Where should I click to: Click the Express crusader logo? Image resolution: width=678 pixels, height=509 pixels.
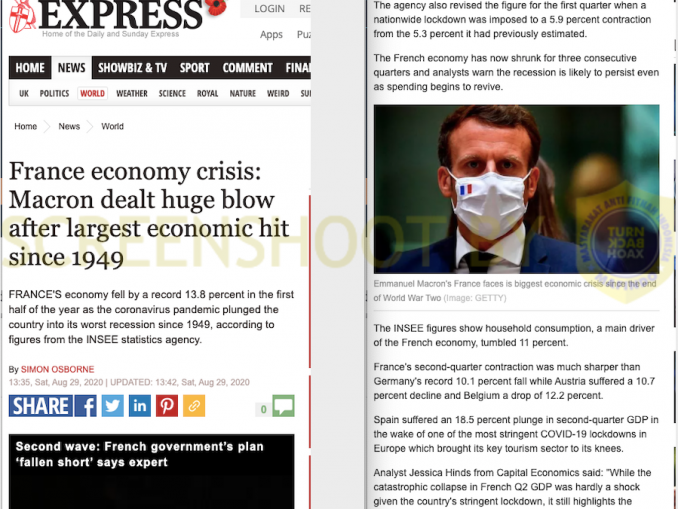point(22,16)
